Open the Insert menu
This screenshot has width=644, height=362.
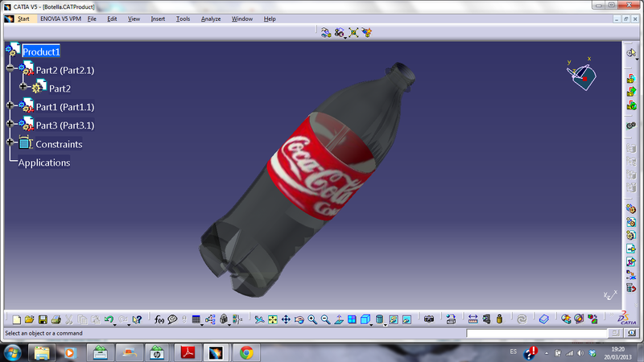coord(158,19)
